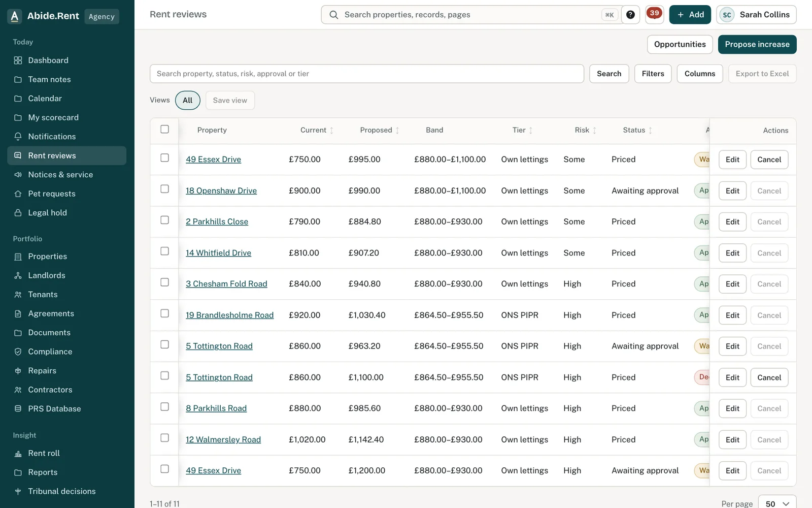Viewport: 812px width, 508px height.
Task: Open notifications badge showing 39
Action: [654, 14]
